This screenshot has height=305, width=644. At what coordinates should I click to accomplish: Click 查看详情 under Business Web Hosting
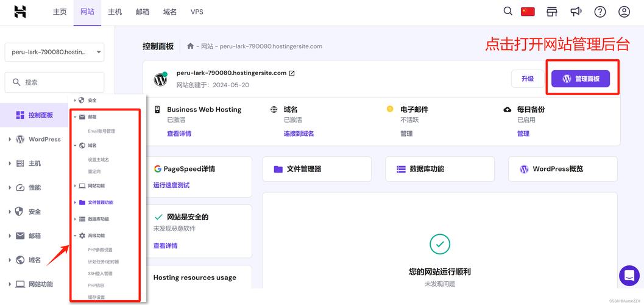tap(179, 134)
